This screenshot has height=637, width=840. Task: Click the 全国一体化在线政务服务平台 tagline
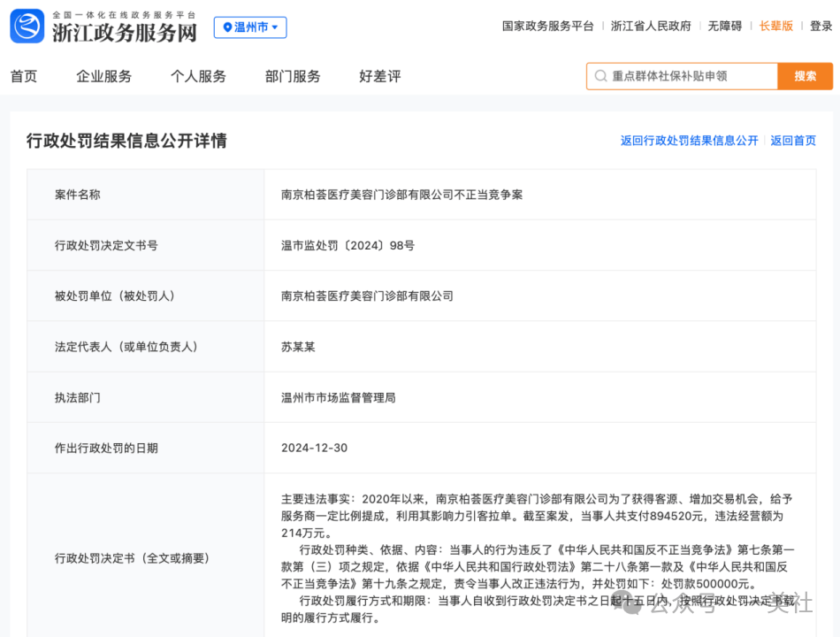click(125, 15)
